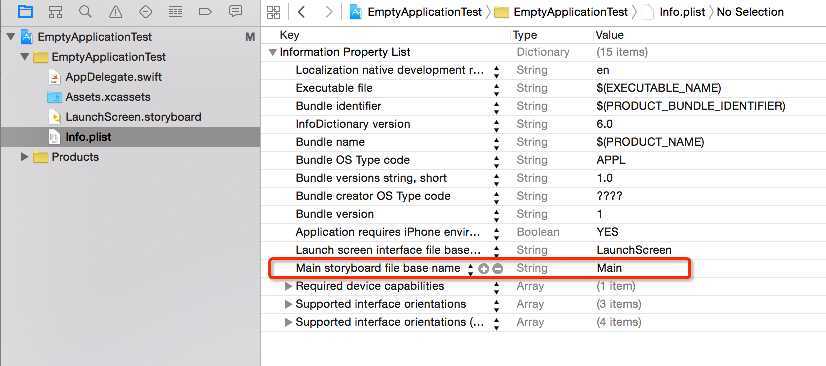The width and height of the screenshot is (826, 366).
Task: Click the M status badge beside project
Action: (250, 37)
